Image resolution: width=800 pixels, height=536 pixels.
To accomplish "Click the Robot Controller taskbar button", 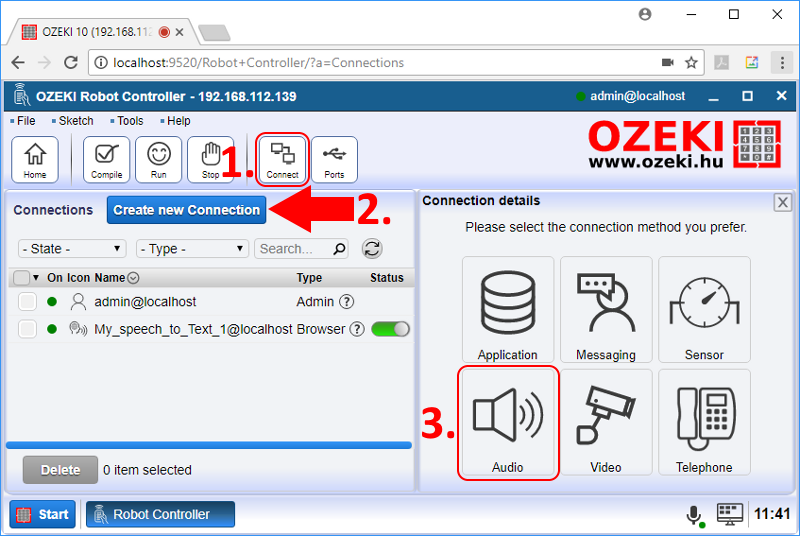I will coord(160,514).
